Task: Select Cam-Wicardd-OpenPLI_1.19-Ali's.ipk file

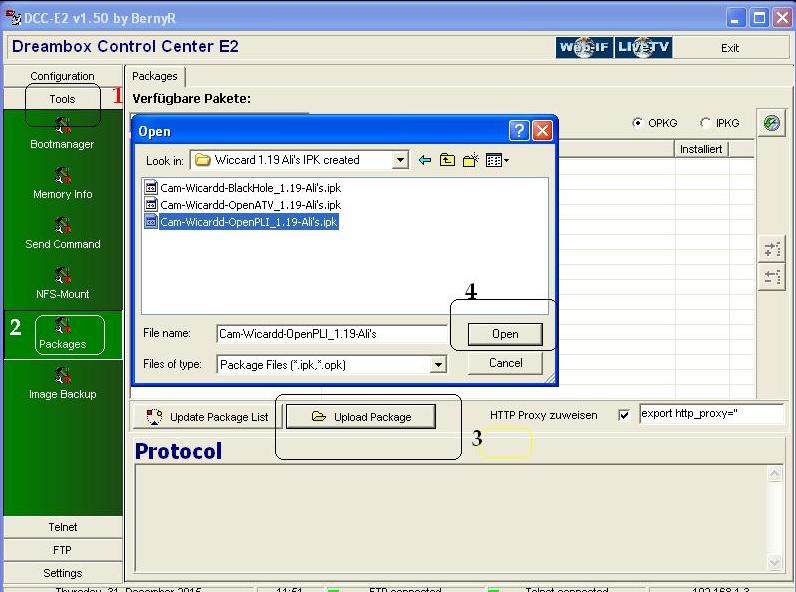Action: coord(242,222)
